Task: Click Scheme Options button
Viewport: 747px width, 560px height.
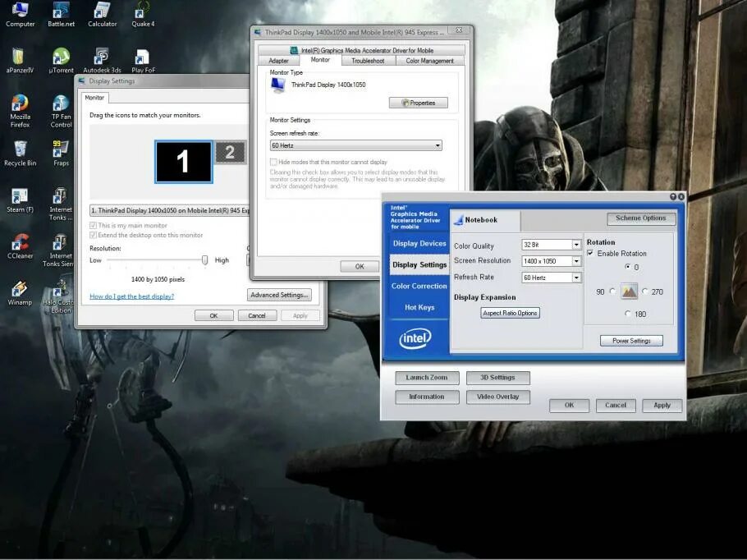Action: click(641, 218)
